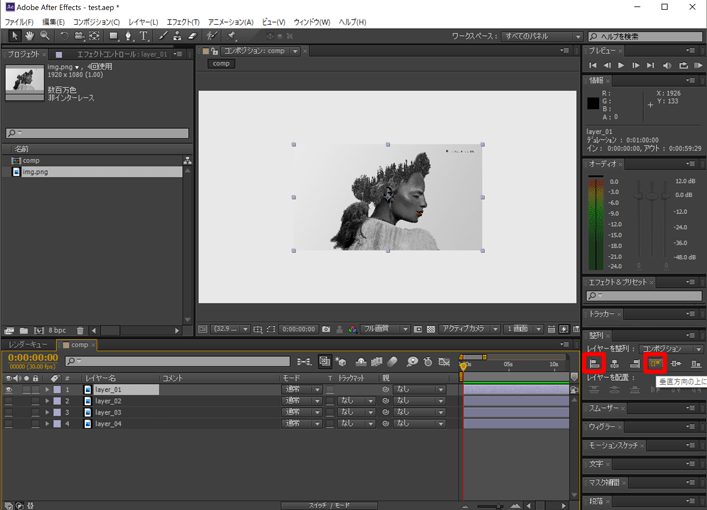Open the align-to コンポジション dropdown
This screenshot has width=707, height=510.
point(671,349)
